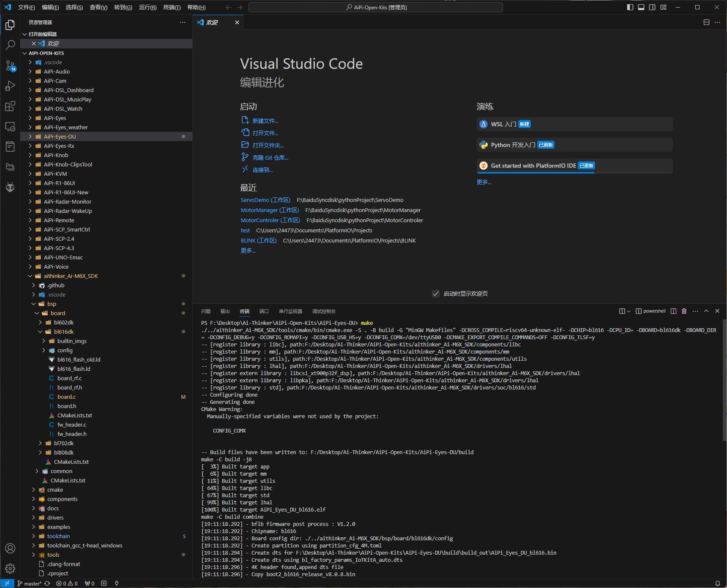This screenshot has width=727, height=588.
Task: Click Open Folder link on welcome page
Action: pos(268,145)
